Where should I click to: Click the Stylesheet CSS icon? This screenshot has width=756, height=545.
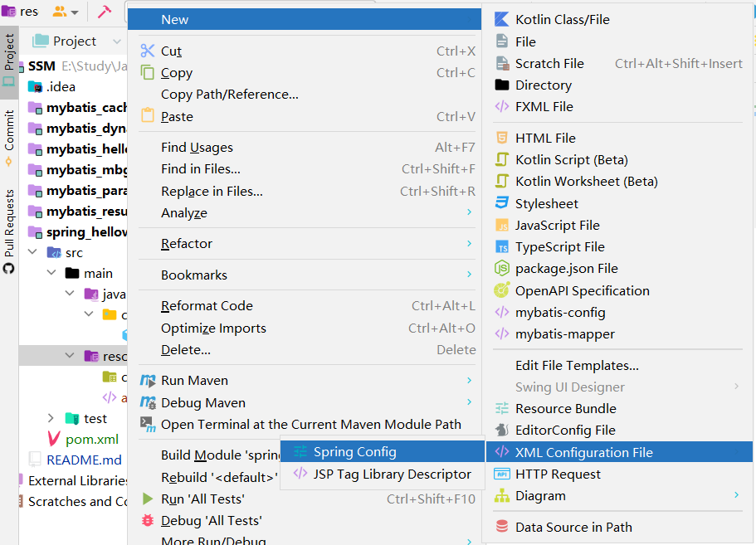tap(502, 203)
